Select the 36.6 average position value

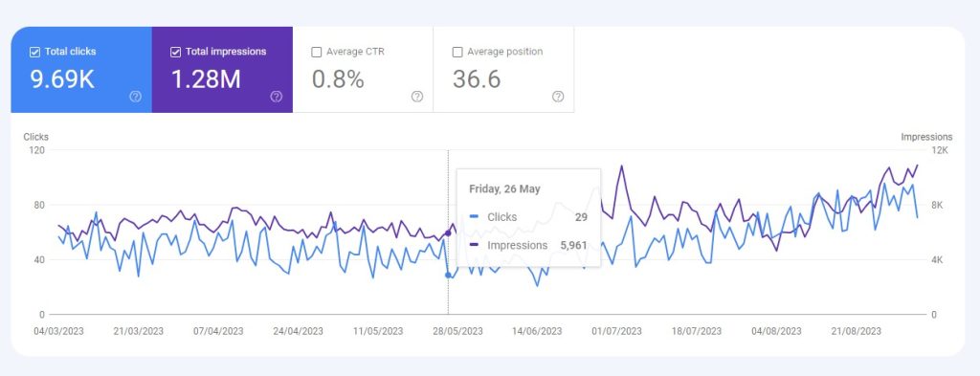coord(477,79)
